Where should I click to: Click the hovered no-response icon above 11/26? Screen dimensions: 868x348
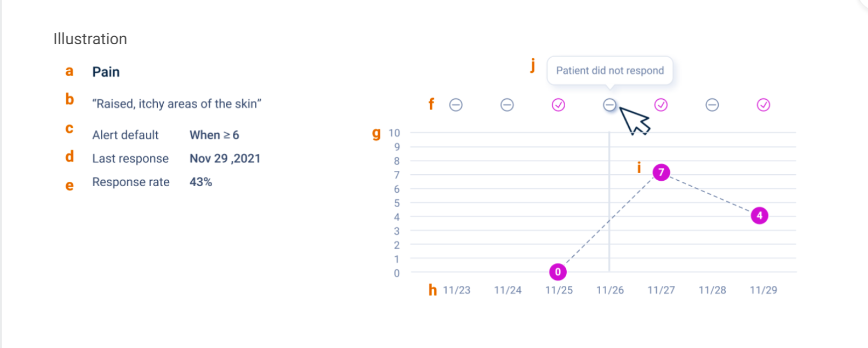pyautogui.click(x=609, y=105)
